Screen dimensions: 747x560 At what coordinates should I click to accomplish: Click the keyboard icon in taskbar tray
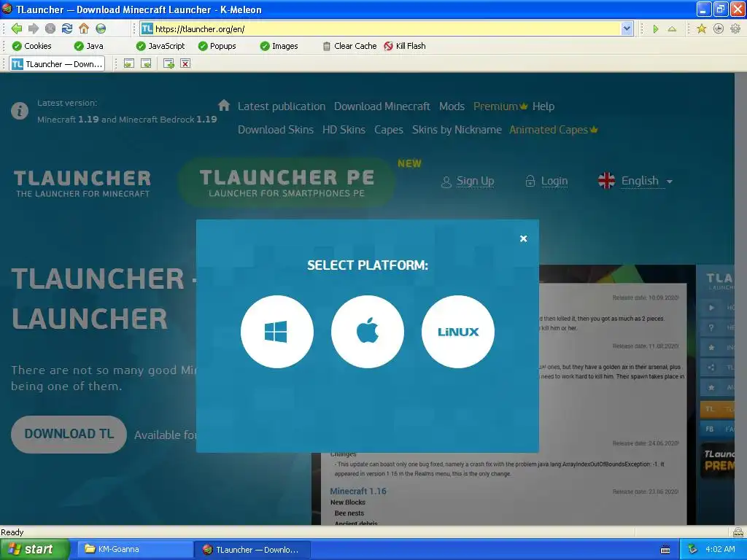pos(665,550)
